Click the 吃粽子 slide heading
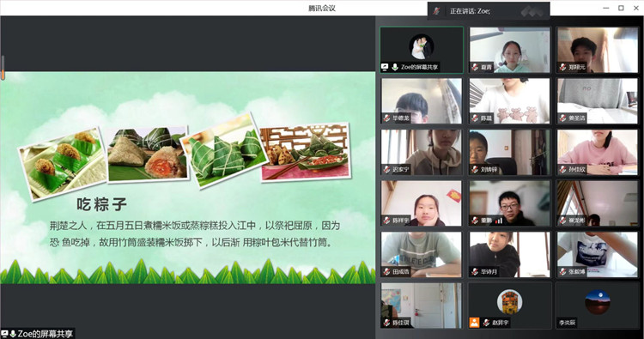 [x=101, y=204]
